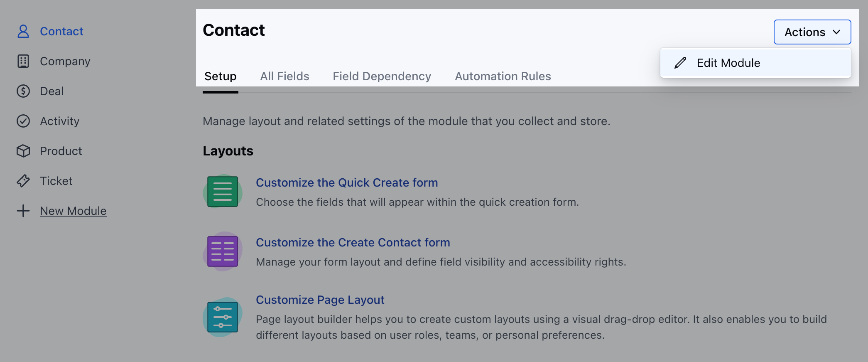Click the Layouts section heading

[x=228, y=151]
